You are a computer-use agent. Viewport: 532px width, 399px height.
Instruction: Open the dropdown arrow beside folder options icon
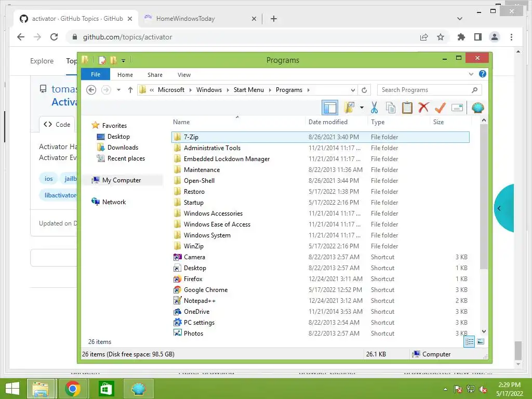[x=362, y=108]
